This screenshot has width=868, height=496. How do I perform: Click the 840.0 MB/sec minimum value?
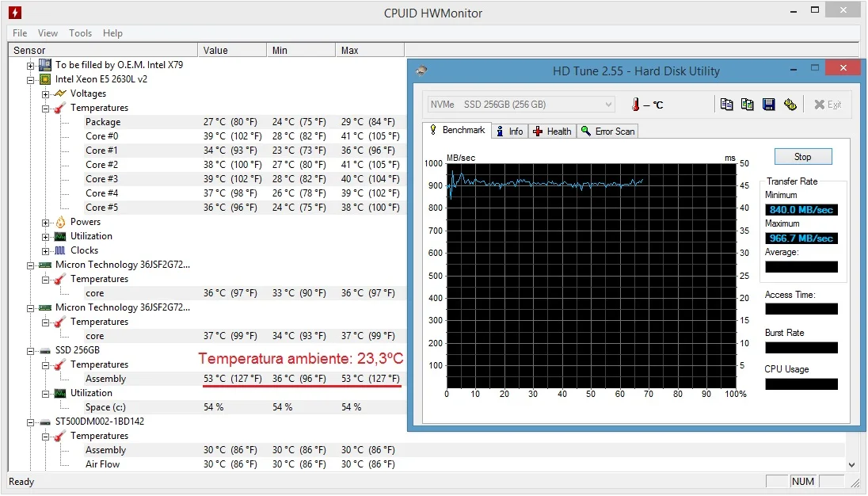(801, 210)
